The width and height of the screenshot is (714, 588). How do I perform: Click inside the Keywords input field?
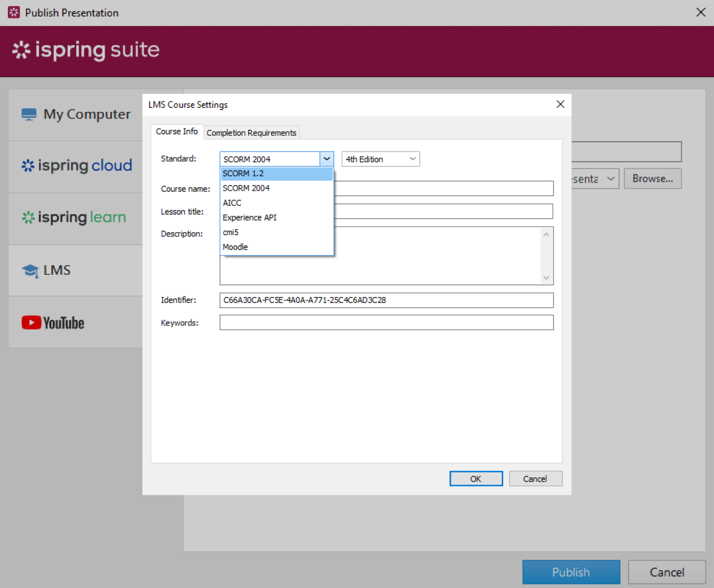[386, 322]
